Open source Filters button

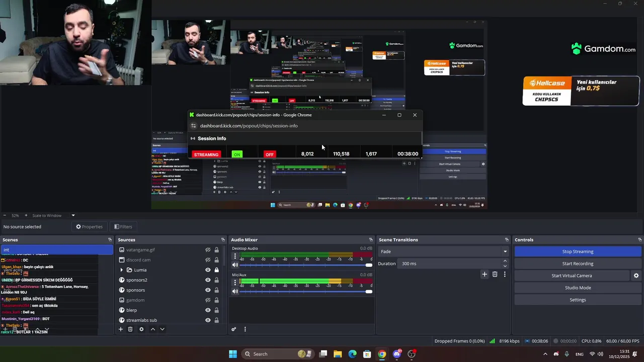click(123, 227)
